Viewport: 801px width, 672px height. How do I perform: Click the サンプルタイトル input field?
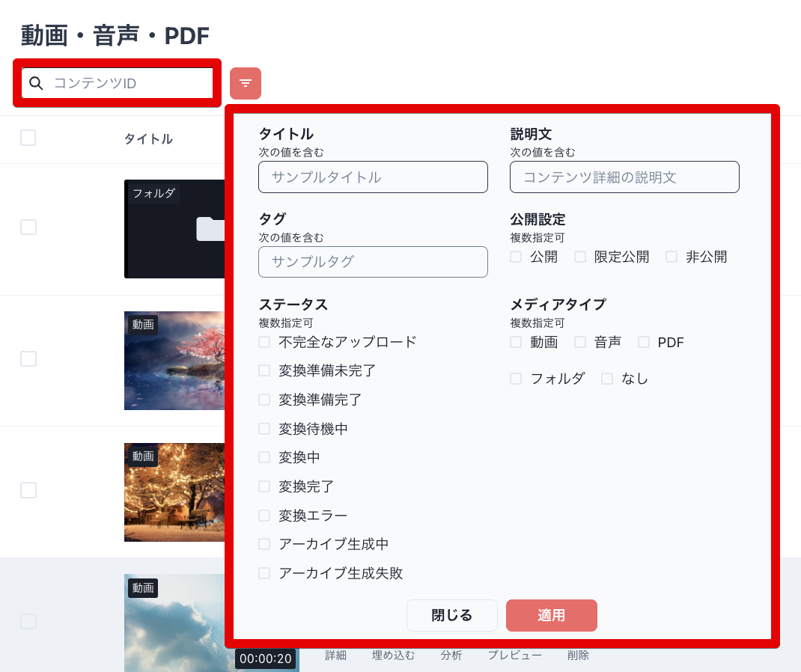click(373, 177)
